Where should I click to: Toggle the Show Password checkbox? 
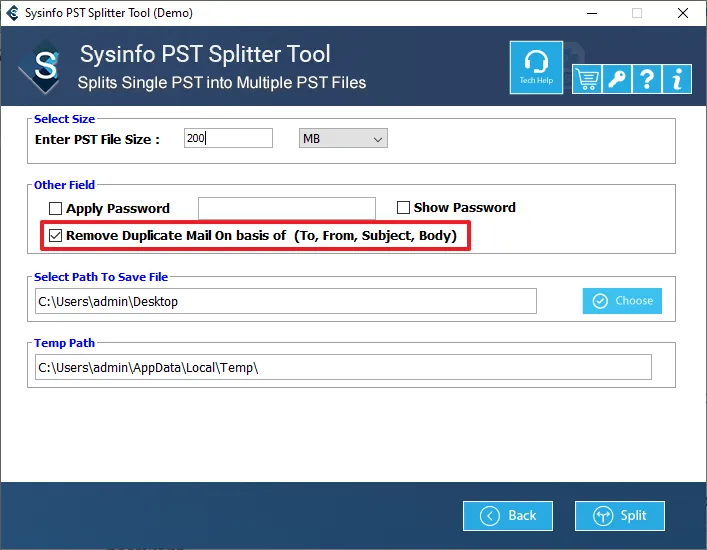pos(403,207)
